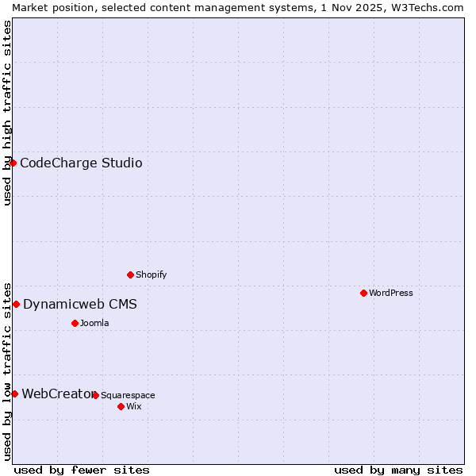Click the red diamond marker for WordPress
476x476 pixels.
point(363,293)
